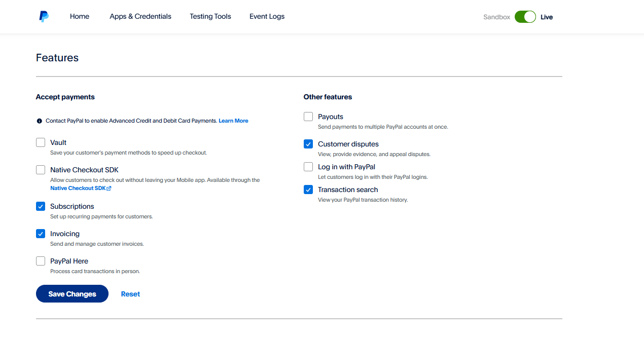This screenshot has height=338, width=644.
Task: Open the Native Checkout SDK blue link
Action: click(x=78, y=189)
